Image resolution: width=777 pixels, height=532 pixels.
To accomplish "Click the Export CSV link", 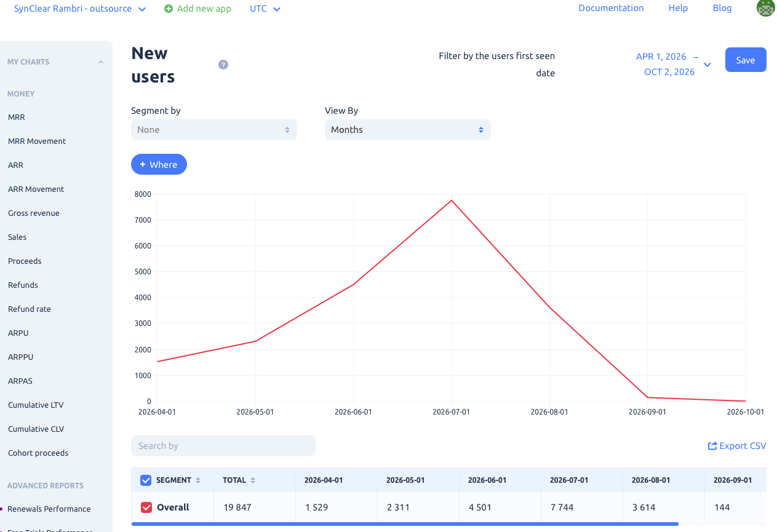I will click(x=737, y=446).
